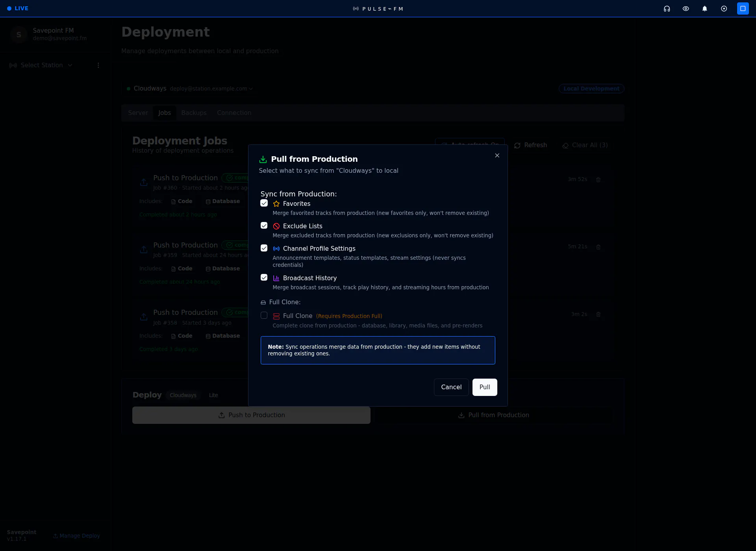Click the pull download icon in dialog title
The width and height of the screenshot is (756, 551).
263,159
